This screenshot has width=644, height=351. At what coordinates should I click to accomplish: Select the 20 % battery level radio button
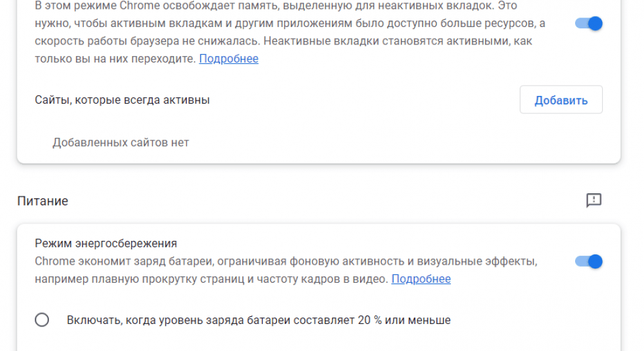coord(42,320)
